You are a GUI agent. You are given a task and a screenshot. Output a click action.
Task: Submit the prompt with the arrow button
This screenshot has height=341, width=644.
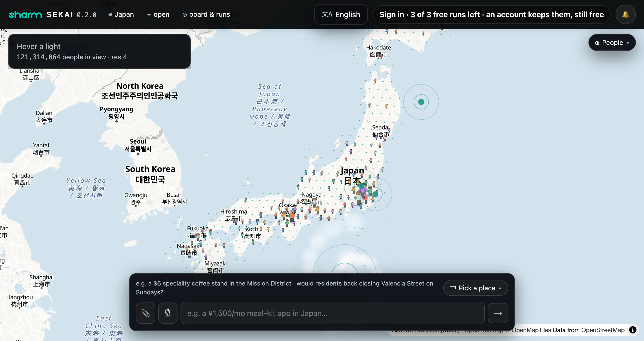click(x=498, y=313)
